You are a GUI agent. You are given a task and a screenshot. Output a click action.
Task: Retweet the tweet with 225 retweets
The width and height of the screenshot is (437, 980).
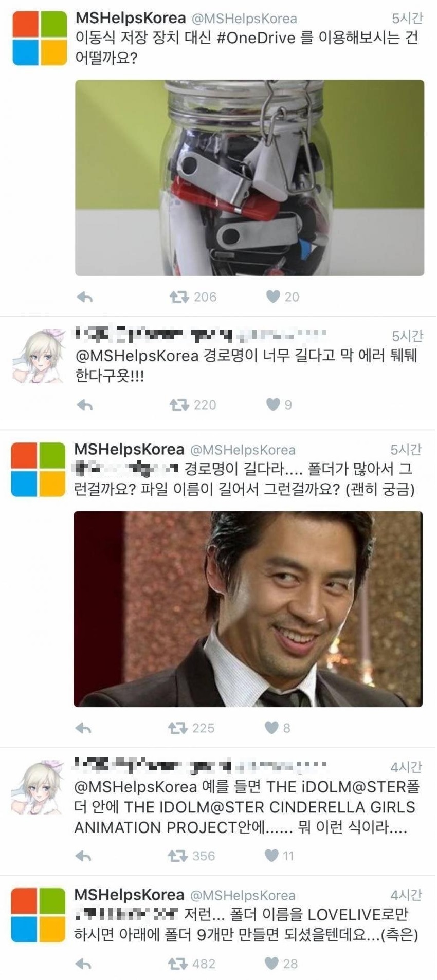tap(178, 728)
